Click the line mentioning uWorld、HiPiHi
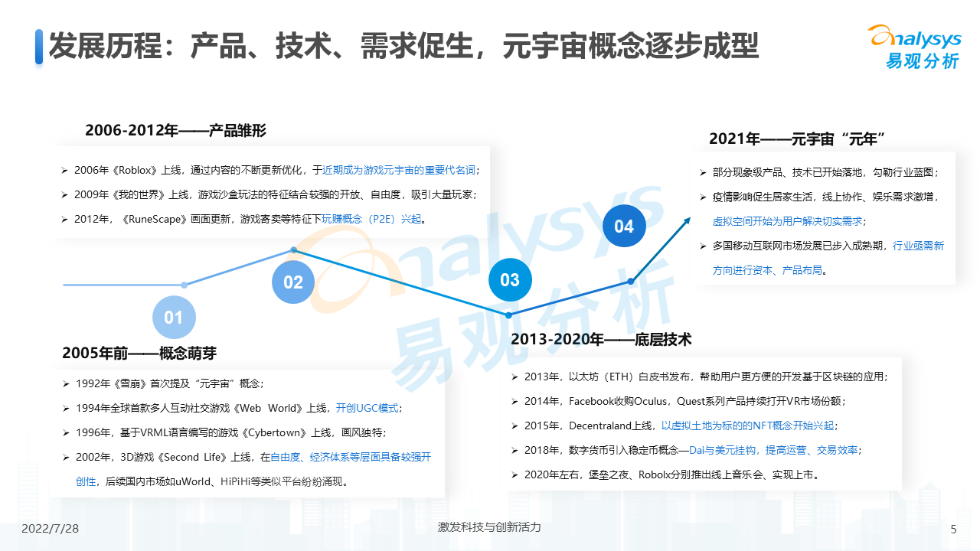This screenshot has width=980, height=551. (x=214, y=481)
